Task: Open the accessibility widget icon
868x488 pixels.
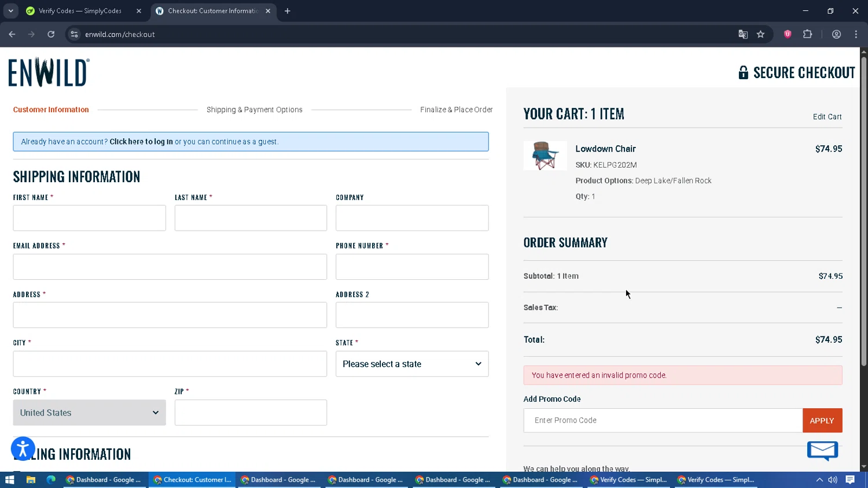Action: point(23,449)
